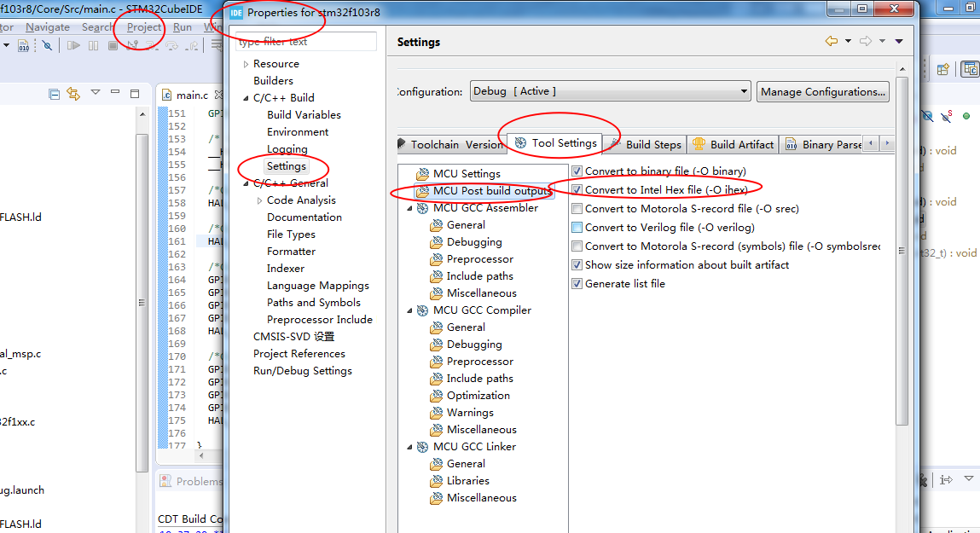This screenshot has width=980, height=533.
Task: Open Assembler Include paths settings
Action: pyautogui.click(x=479, y=276)
